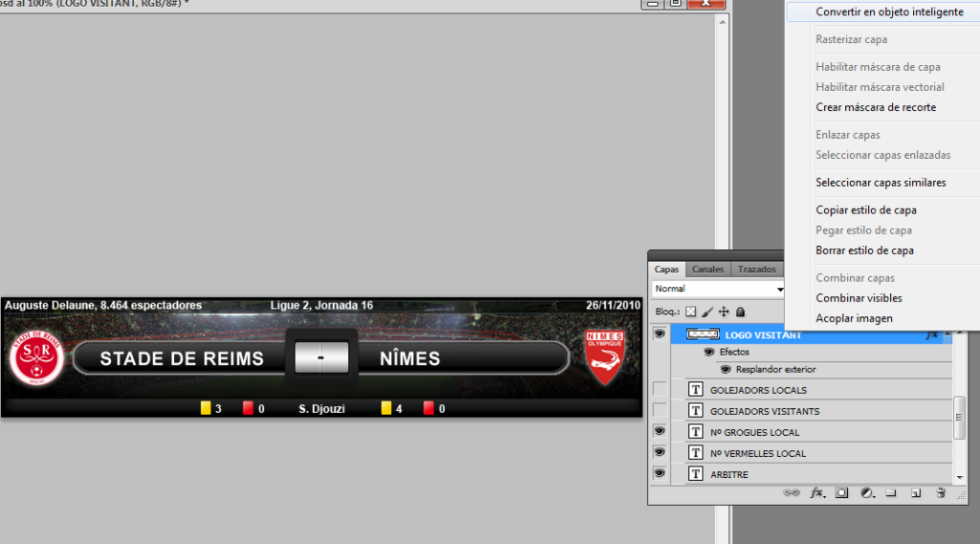Click the Resplandor exterior effect label
The height and width of the screenshot is (544, 980).
[775, 370]
